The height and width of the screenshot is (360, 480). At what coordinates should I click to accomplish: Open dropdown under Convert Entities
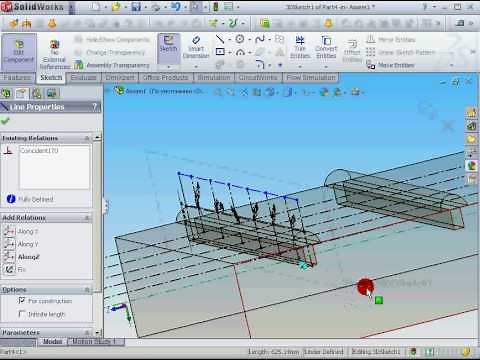[326, 67]
